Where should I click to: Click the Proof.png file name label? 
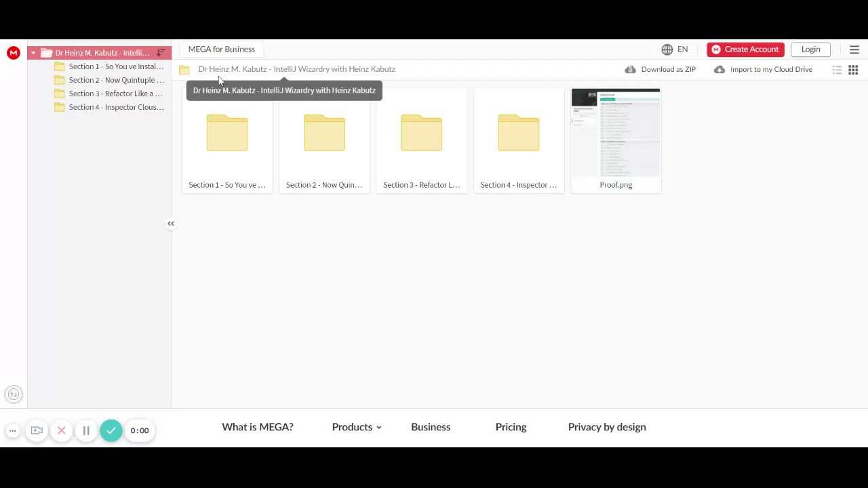[616, 185]
